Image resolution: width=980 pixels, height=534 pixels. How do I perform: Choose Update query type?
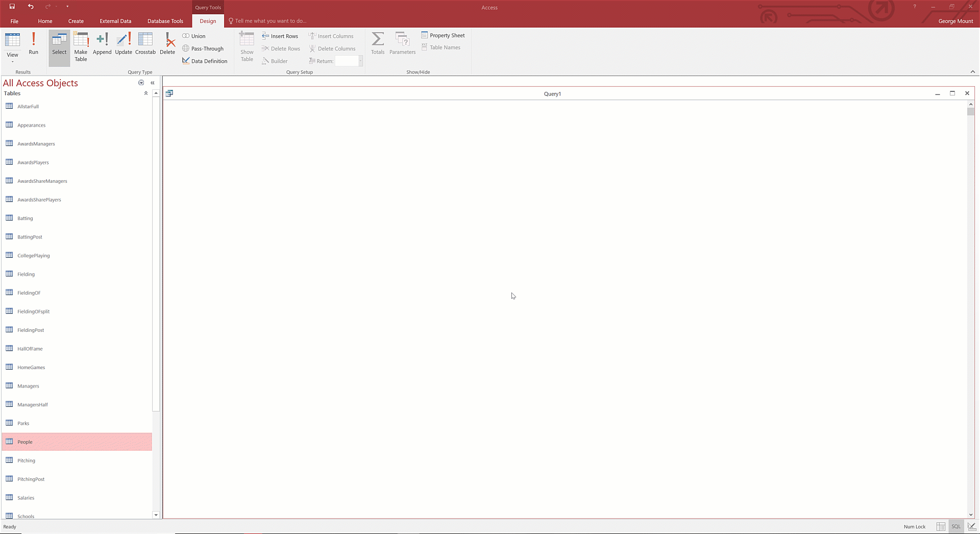click(124, 44)
